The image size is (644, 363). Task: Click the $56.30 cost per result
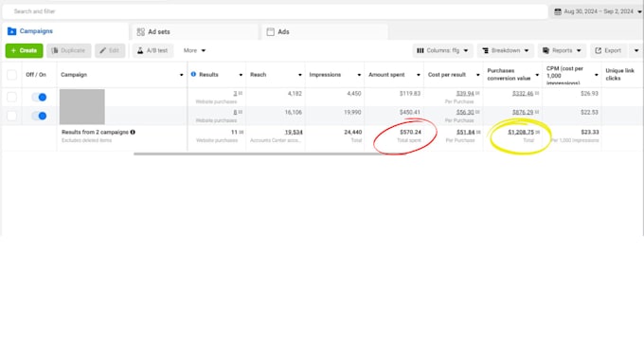[x=465, y=112]
